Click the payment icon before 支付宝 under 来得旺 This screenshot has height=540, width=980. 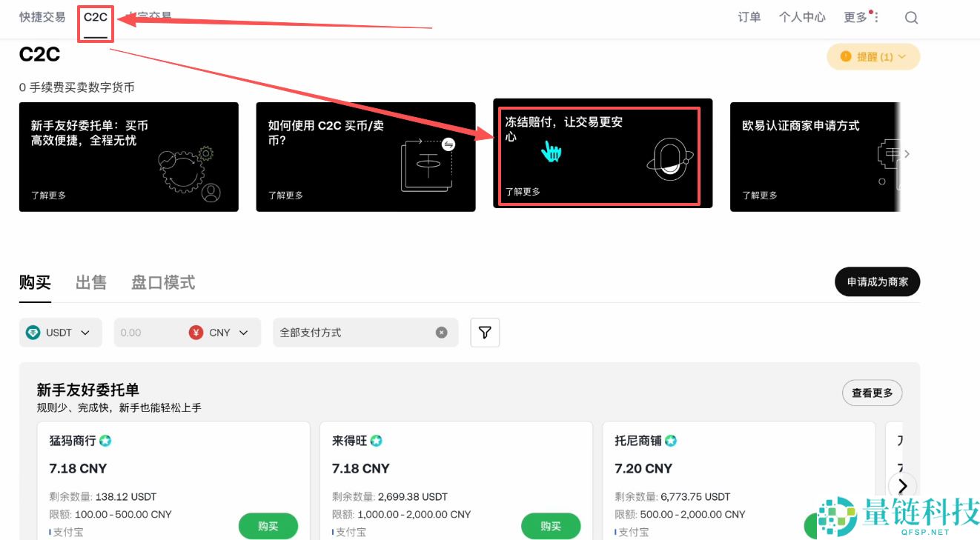(x=331, y=532)
